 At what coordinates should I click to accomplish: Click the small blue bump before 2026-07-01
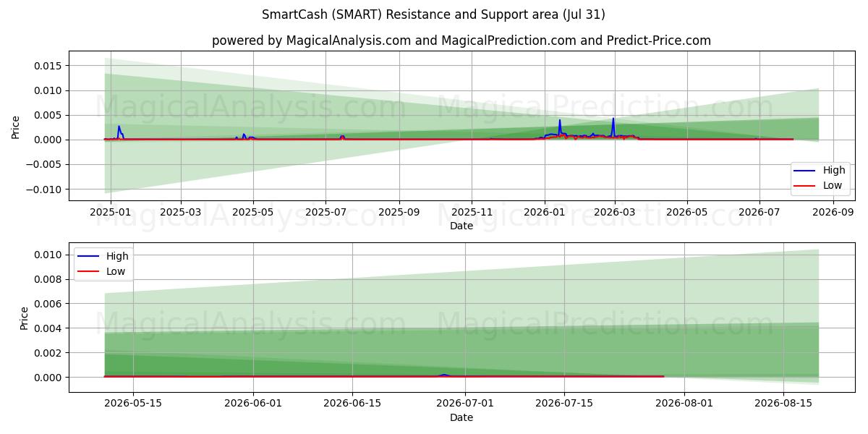pos(444,375)
